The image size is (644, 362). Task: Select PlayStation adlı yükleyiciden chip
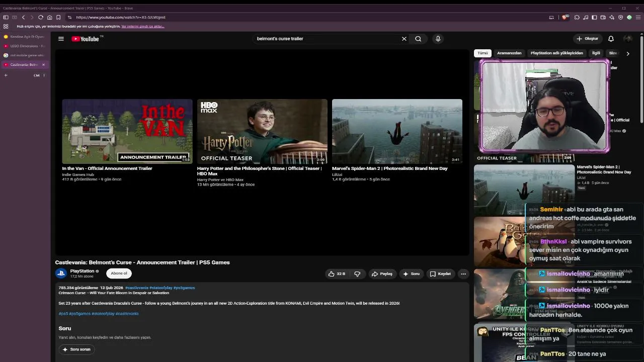[x=556, y=53]
